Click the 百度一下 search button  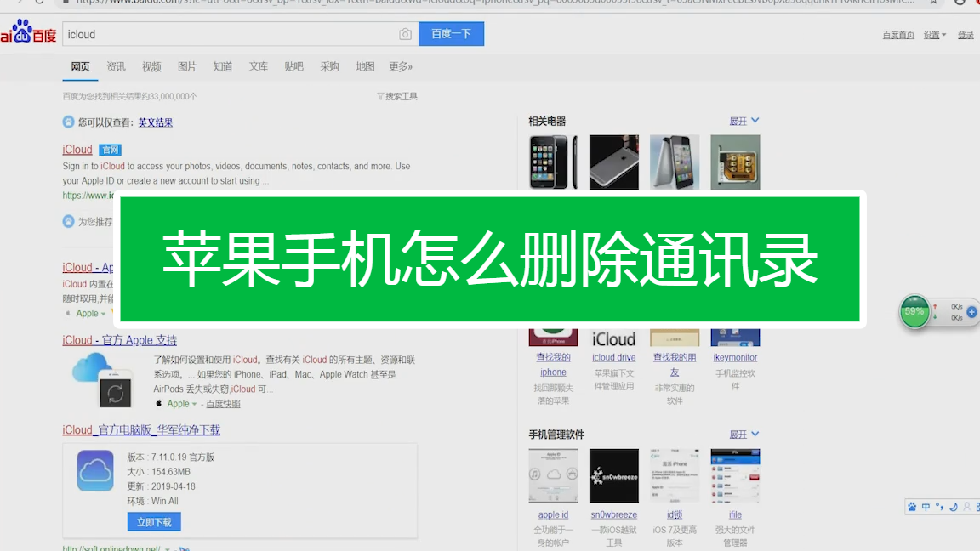coord(451,34)
